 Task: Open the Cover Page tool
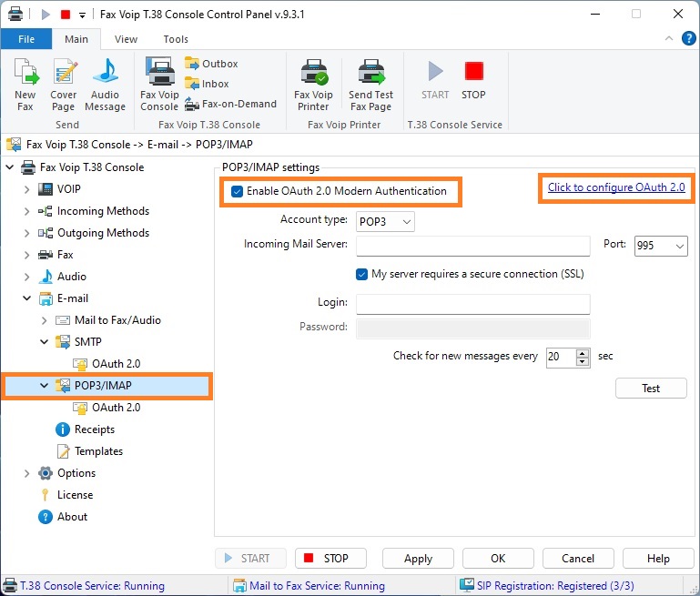[64, 85]
